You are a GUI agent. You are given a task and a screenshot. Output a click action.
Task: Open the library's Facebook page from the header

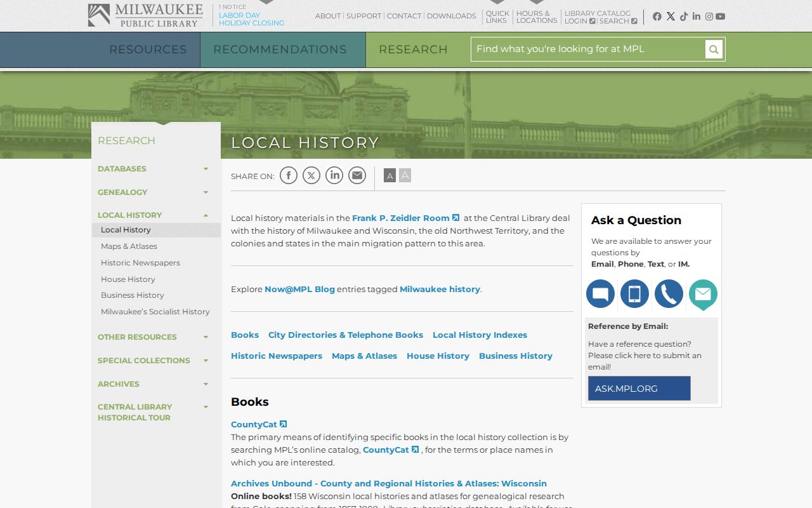coord(657,17)
